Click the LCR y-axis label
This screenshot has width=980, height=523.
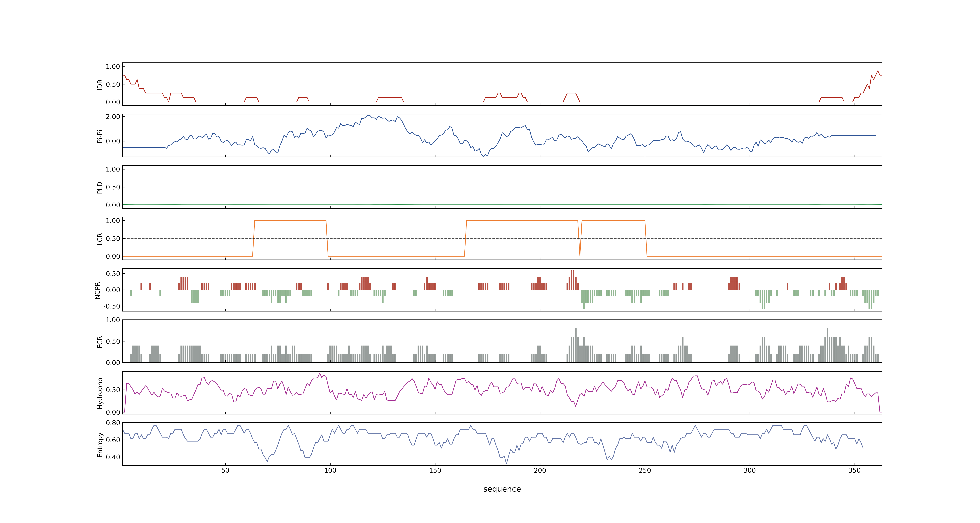tap(100, 239)
